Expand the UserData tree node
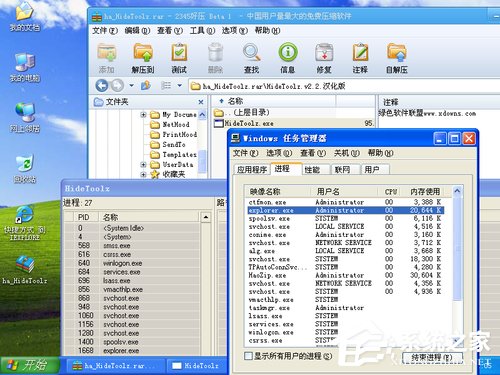This screenshot has height=375, width=500. 143,164
